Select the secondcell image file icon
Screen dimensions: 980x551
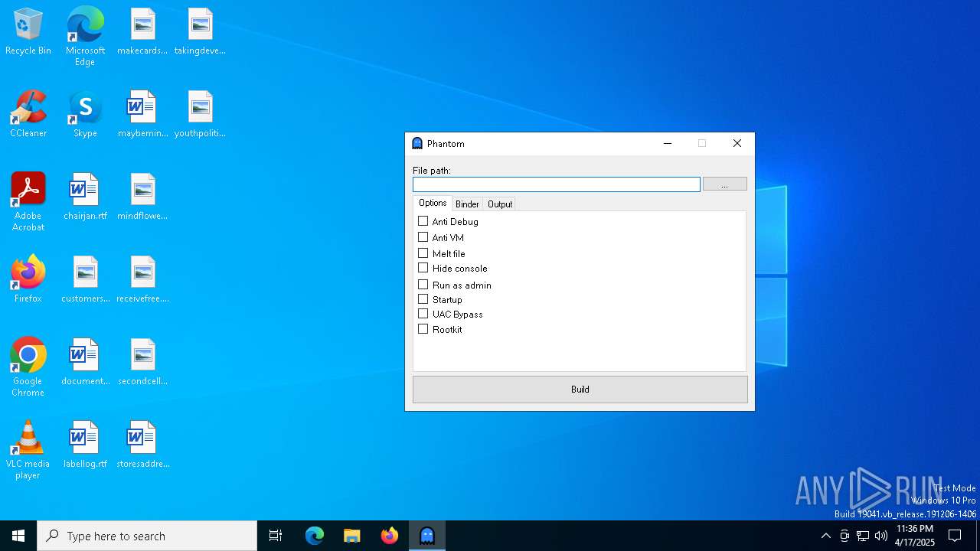pyautogui.click(x=142, y=363)
